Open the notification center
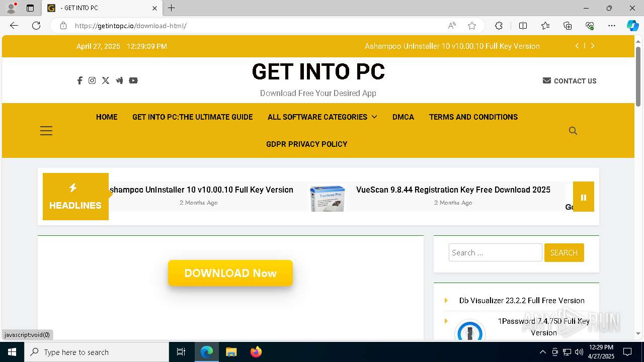Image resolution: width=644 pixels, height=362 pixels. tap(627, 352)
